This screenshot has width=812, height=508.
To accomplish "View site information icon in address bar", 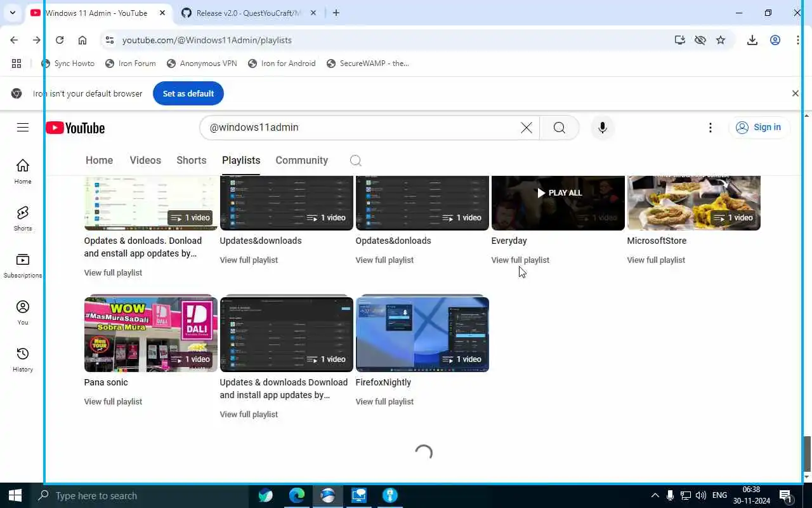I will click(110, 40).
